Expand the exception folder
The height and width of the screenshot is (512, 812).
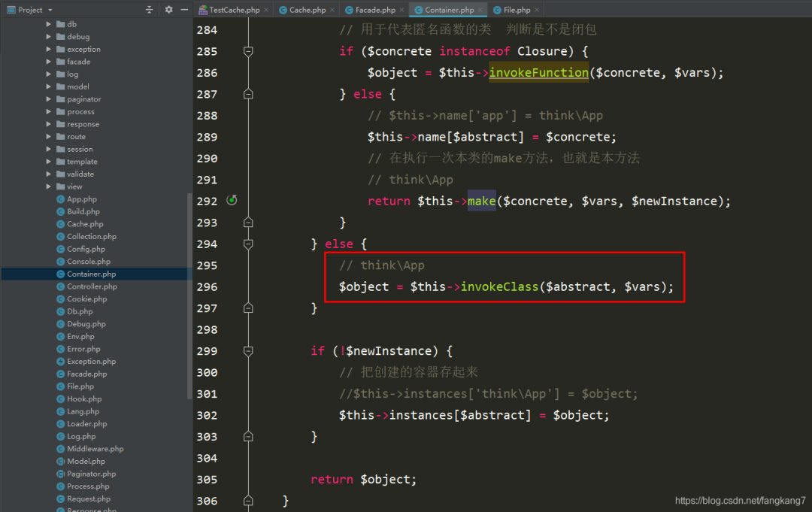coord(48,49)
